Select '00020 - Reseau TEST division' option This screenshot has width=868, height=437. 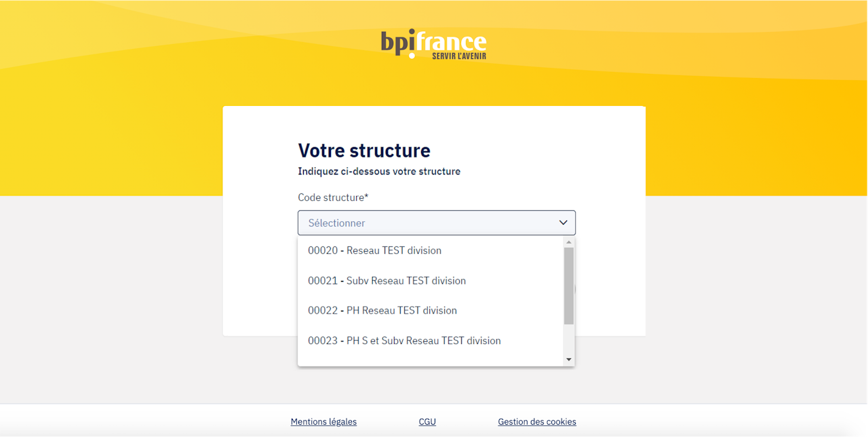[x=374, y=250]
